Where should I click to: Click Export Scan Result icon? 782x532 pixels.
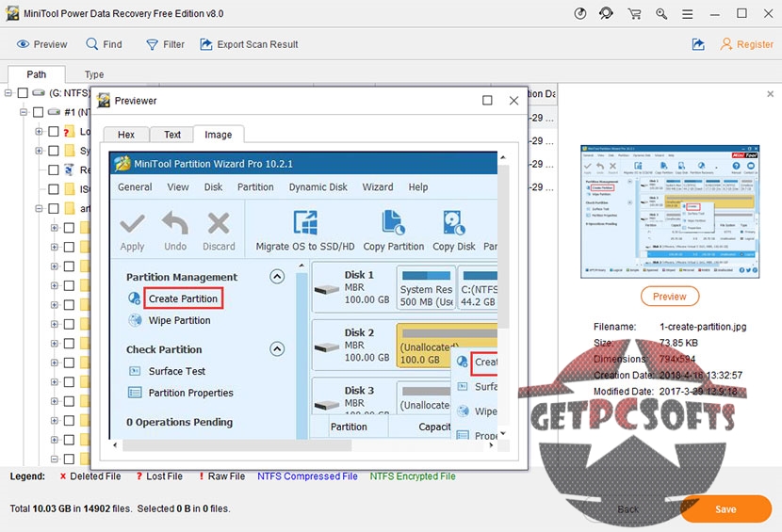click(206, 44)
